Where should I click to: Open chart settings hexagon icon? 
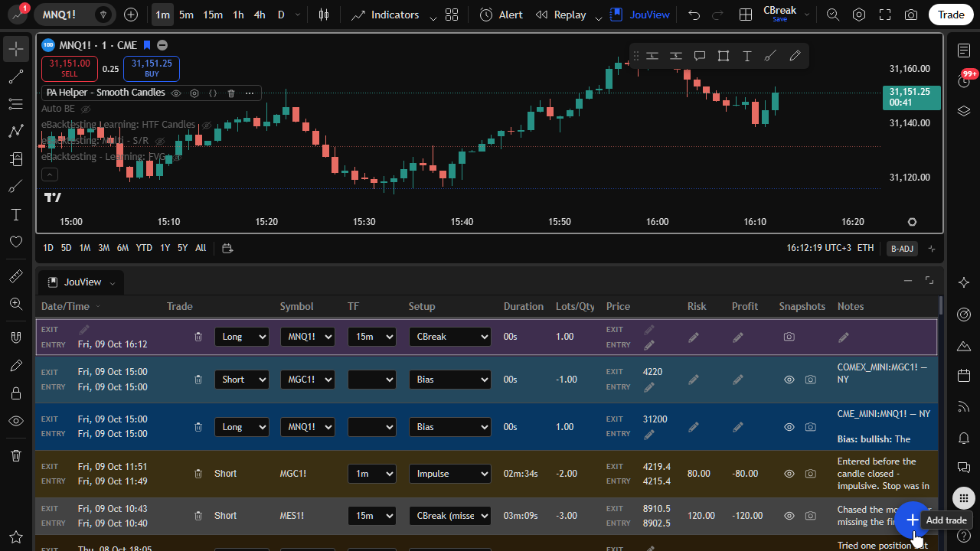[859, 15]
